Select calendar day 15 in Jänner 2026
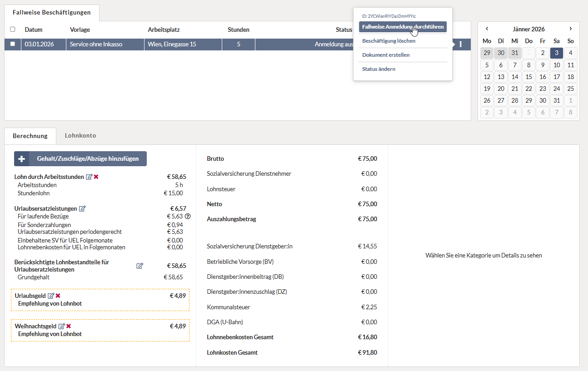 [529, 77]
